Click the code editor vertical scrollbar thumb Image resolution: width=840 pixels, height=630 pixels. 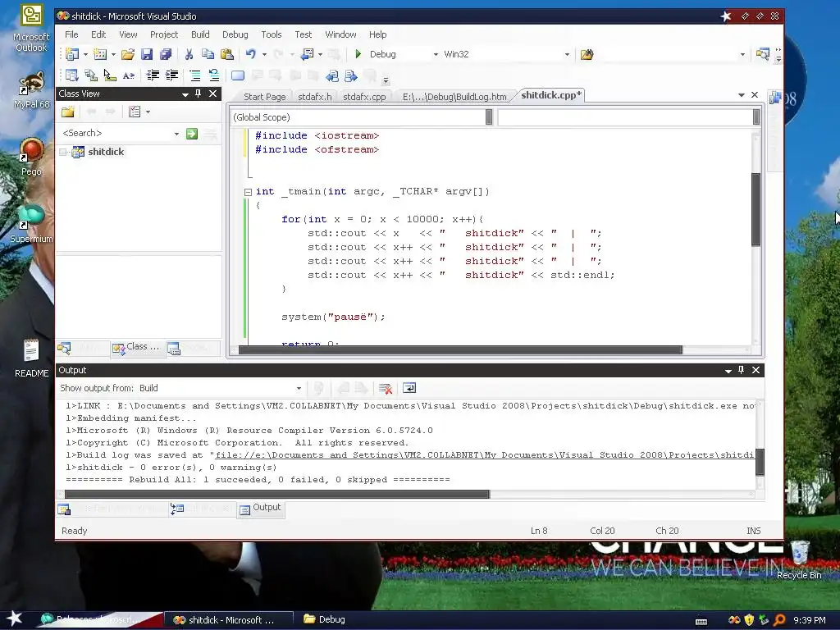coord(756,209)
